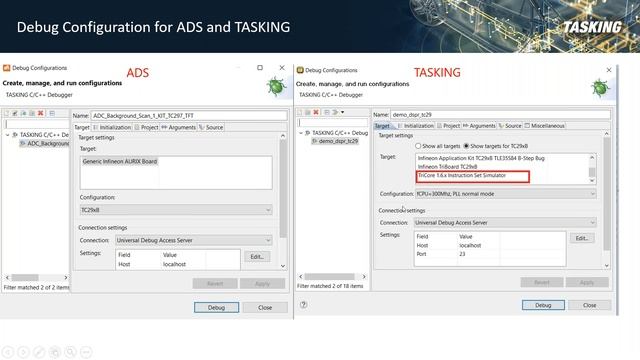Click Duplicate configuration icon in TASKING toolbar
This screenshot has width=640, height=360.
pyautogui.click(x=308, y=112)
